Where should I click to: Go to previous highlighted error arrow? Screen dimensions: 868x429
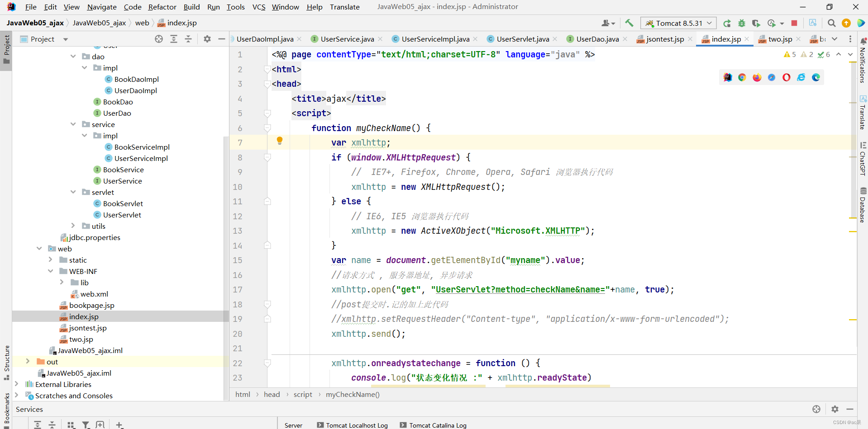839,54
